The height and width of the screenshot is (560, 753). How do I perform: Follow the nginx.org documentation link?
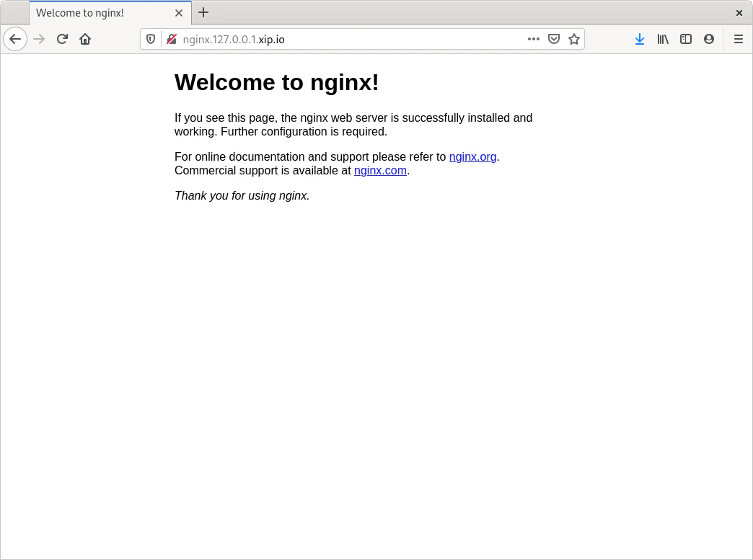point(472,156)
